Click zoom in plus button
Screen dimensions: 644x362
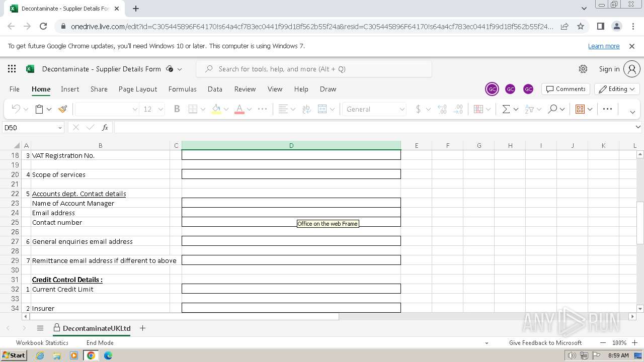tap(634, 343)
